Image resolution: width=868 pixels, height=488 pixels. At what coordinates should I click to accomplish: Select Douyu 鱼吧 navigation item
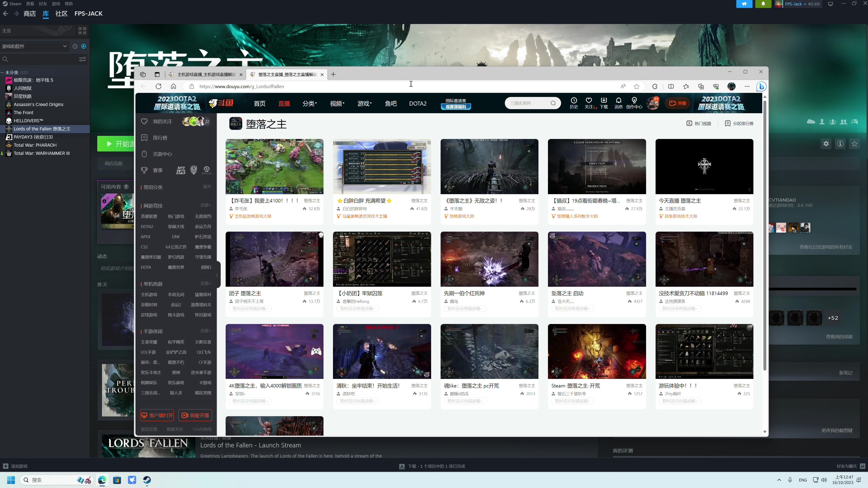pyautogui.click(x=391, y=103)
